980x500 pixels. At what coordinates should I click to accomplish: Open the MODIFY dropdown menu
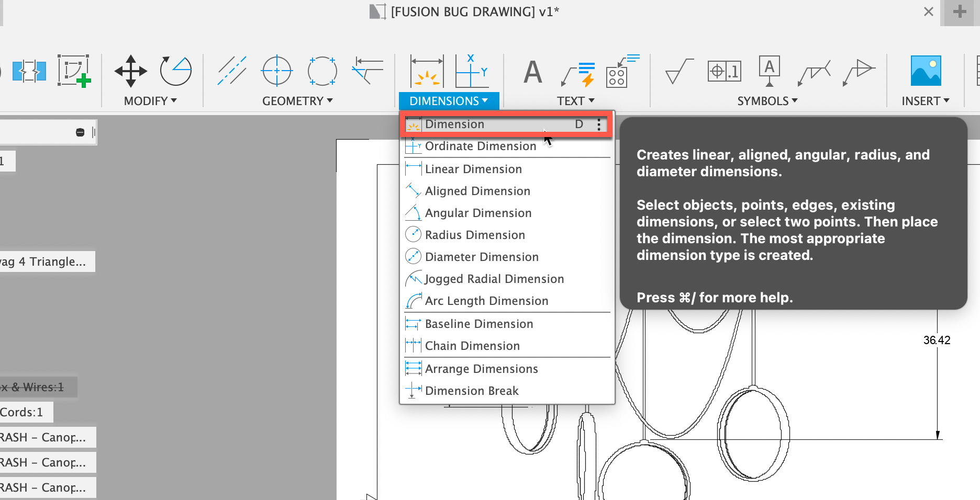point(150,101)
